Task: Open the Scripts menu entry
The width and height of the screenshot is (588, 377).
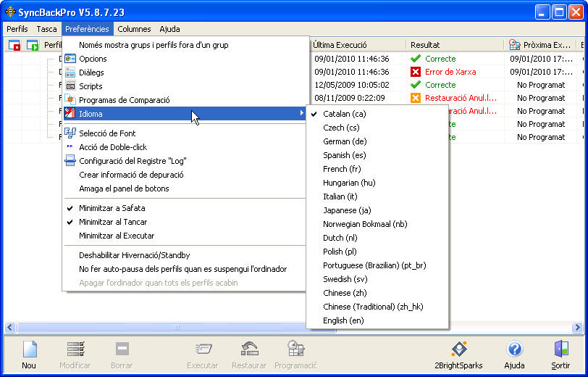Action: [185, 86]
